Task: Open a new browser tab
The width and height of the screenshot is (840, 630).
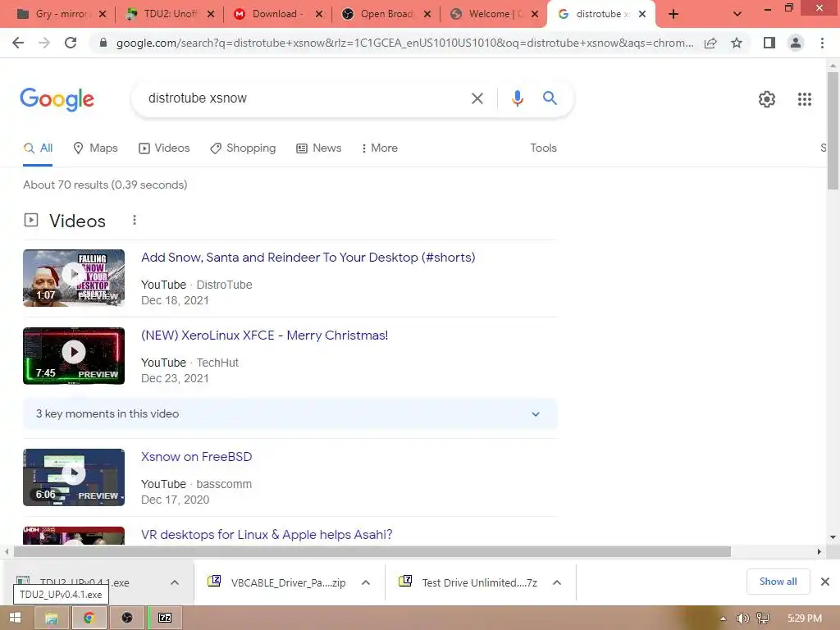Action: (x=673, y=14)
